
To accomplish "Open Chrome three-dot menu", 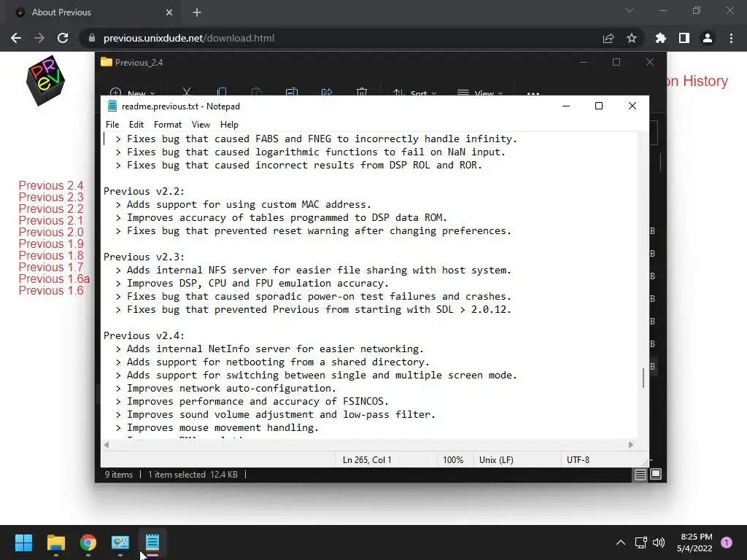I will (731, 38).
